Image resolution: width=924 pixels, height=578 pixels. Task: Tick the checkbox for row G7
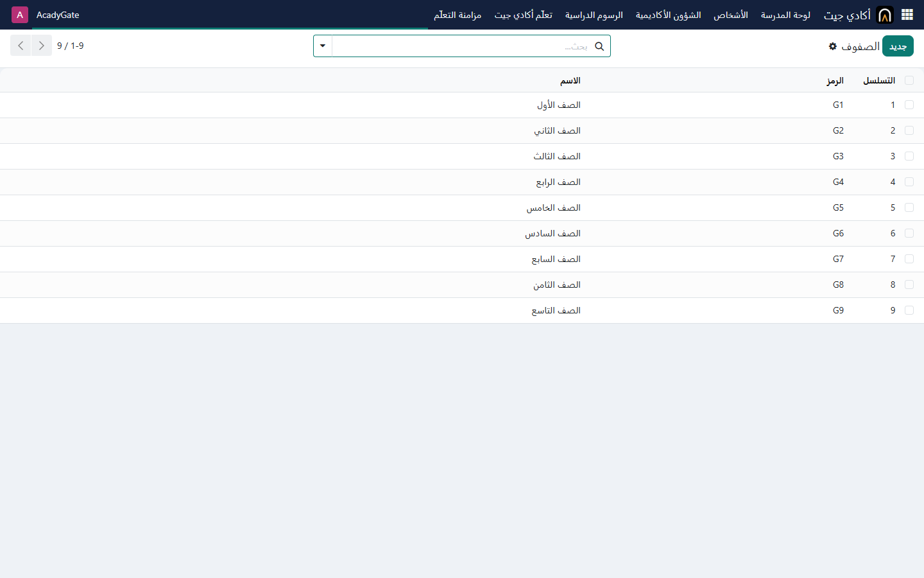pos(909,259)
